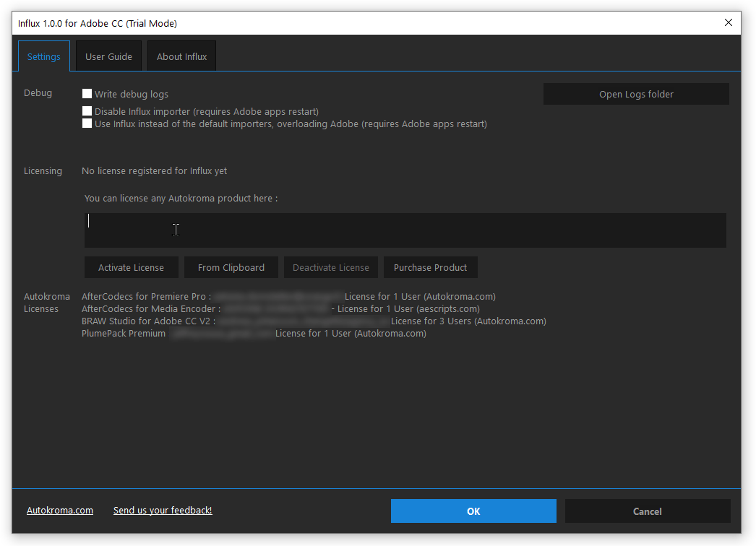Screen dimensions: 756x546
Task: Select the Settings tab
Action: [43, 56]
